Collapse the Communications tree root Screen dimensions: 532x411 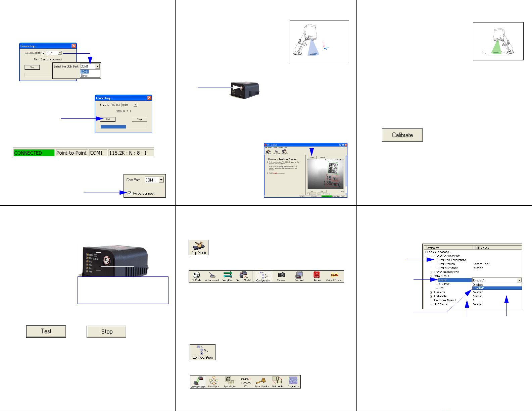pos(427,252)
